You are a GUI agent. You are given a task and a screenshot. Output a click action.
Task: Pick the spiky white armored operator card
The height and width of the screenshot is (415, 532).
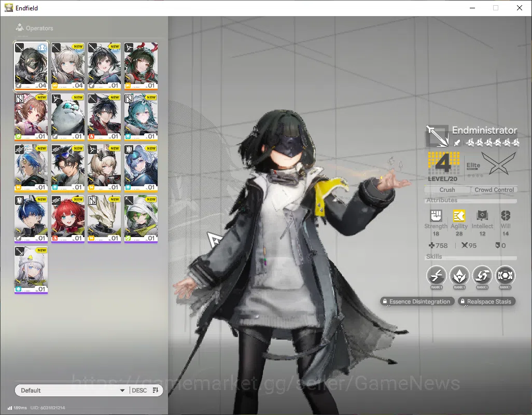pos(104,219)
